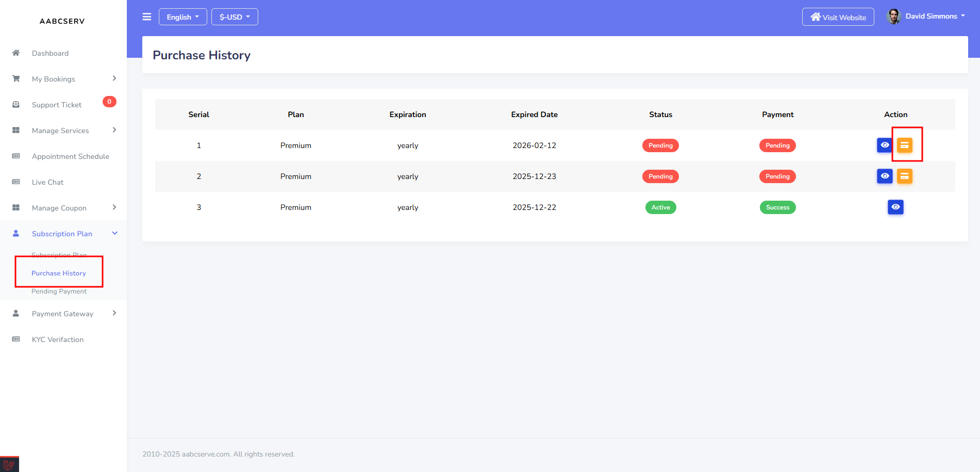Go to Dashboard in sidebar
The image size is (980, 472).
(50, 53)
